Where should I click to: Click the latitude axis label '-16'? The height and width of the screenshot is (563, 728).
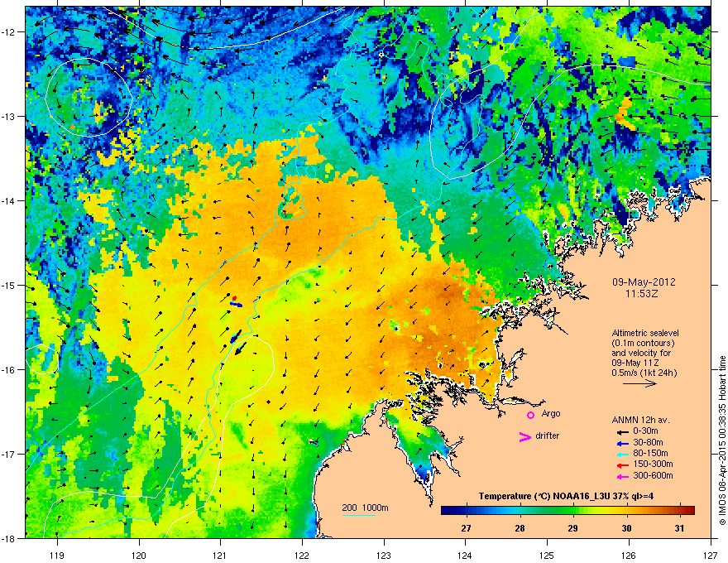[9, 370]
